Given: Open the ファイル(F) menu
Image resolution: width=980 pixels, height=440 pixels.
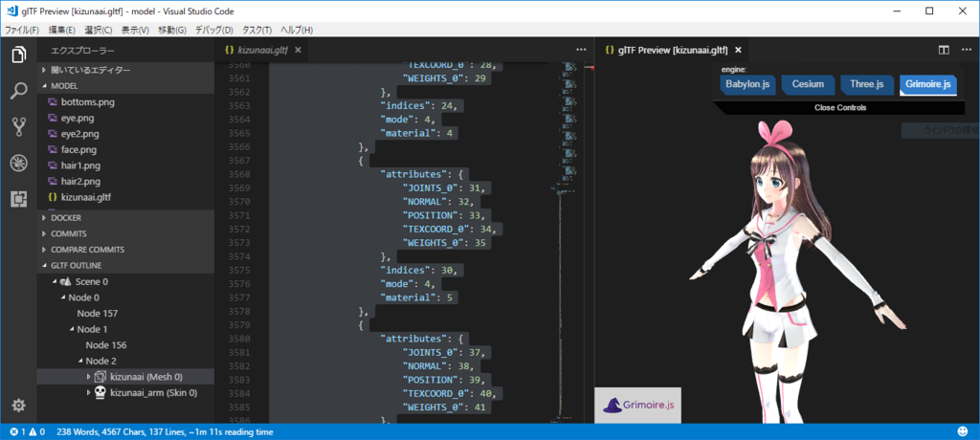Looking at the screenshot, I should (22, 30).
